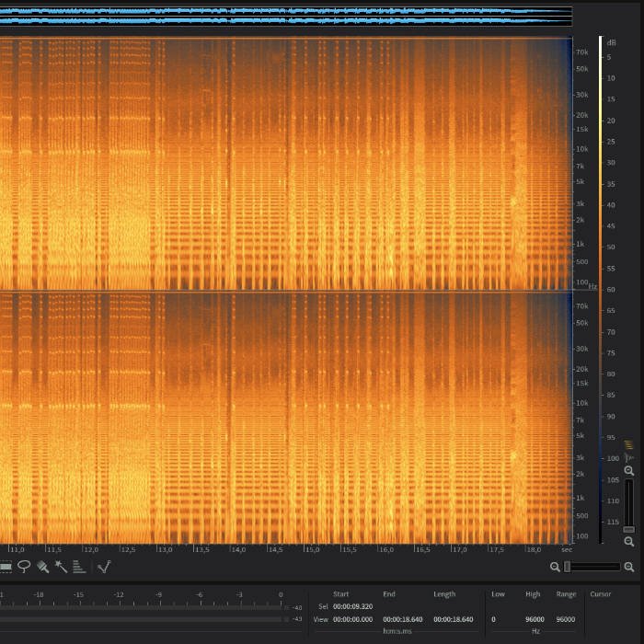Click the 15,0 second mark on ruler
Image resolution: width=644 pixels, height=644 pixels.
[x=312, y=549]
